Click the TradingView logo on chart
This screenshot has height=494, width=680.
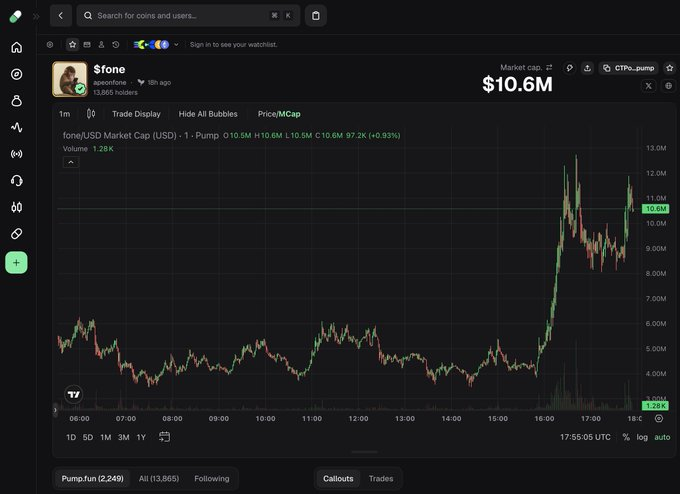[x=74, y=394]
